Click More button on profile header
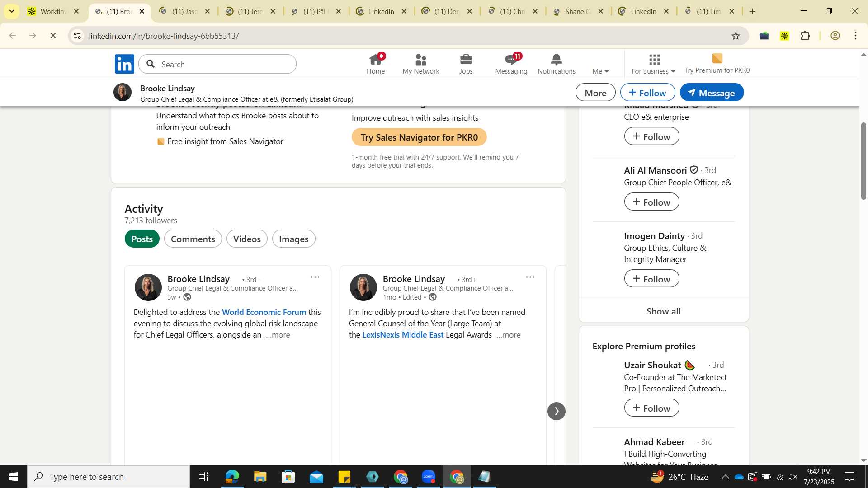Image resolution: width=868 pixels, height=488 pixels. [595, 93]
